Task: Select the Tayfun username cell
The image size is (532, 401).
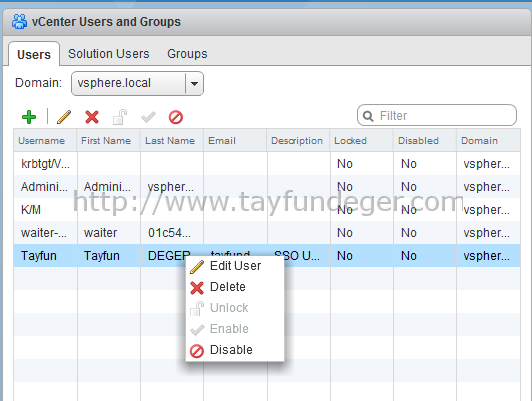Action: 45,256
